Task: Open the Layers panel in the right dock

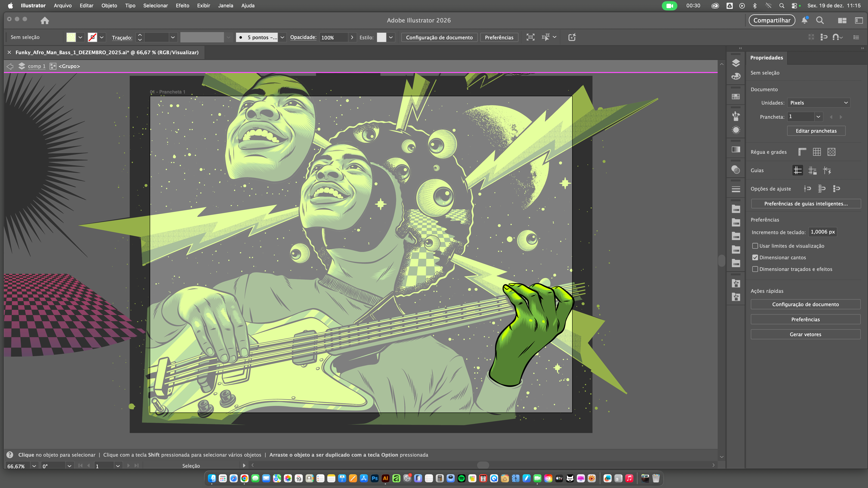Action: click(736, 63)
